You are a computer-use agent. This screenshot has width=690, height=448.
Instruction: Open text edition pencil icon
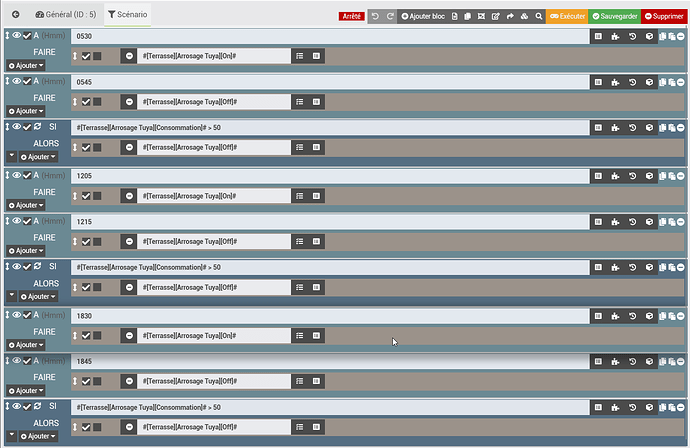495,16
